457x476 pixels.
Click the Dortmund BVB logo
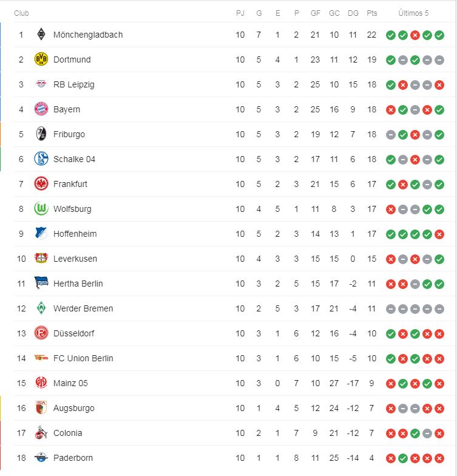(x=41, y=59)
